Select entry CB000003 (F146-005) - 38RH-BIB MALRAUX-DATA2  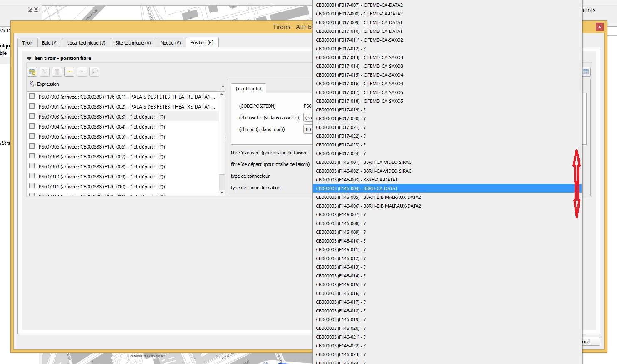click(369, 197)
